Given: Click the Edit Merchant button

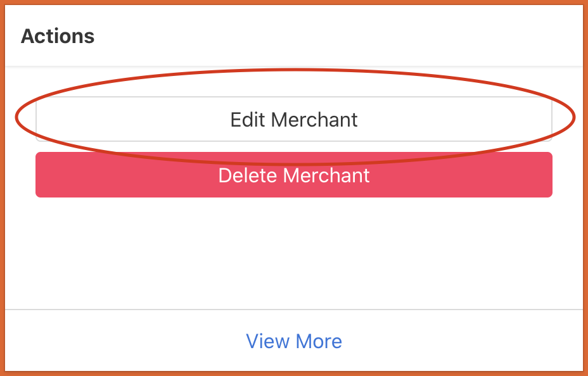Looking at the screenshot, I should coord(294,119).
